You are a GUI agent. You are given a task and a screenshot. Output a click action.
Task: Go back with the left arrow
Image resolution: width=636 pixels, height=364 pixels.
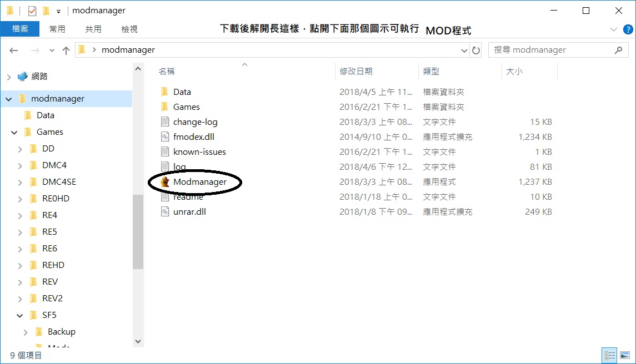14,50
